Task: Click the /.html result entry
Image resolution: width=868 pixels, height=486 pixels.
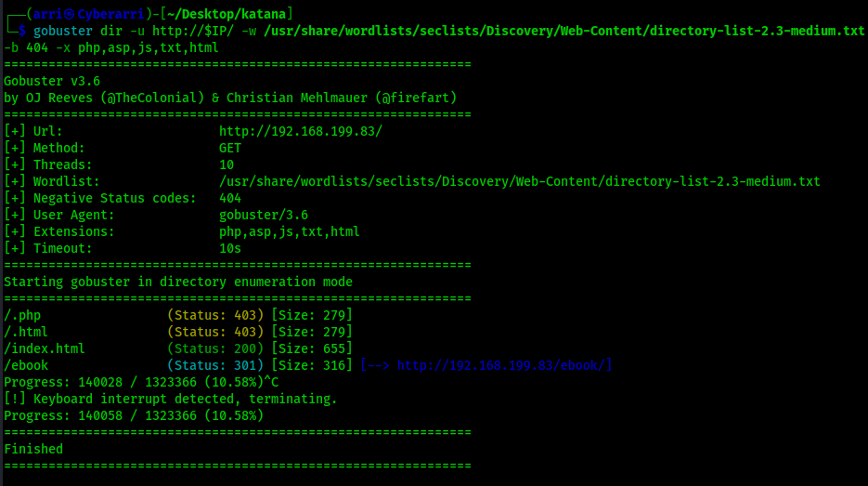Action: 26,332
